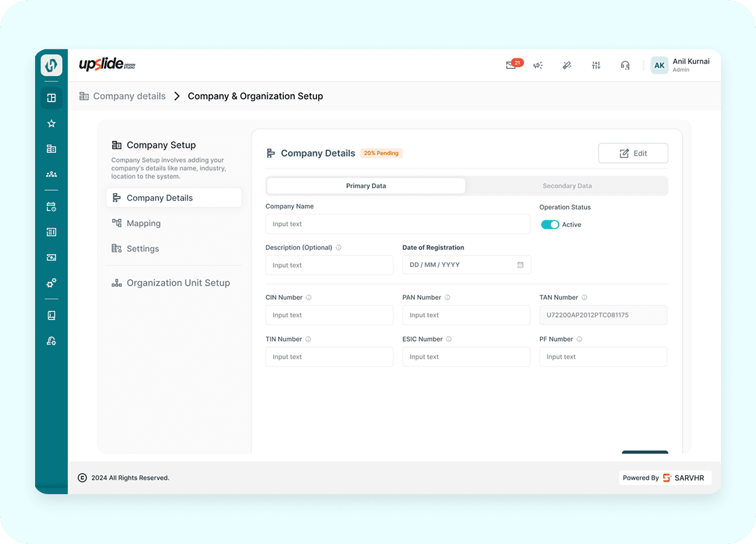Open the Dashboard from the sidebar

[50, 97]
